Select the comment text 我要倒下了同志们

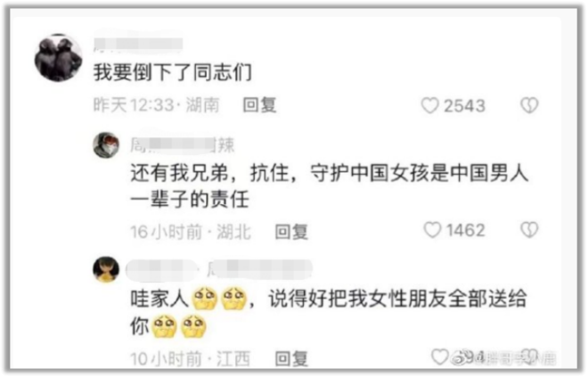tap(173, 71)
